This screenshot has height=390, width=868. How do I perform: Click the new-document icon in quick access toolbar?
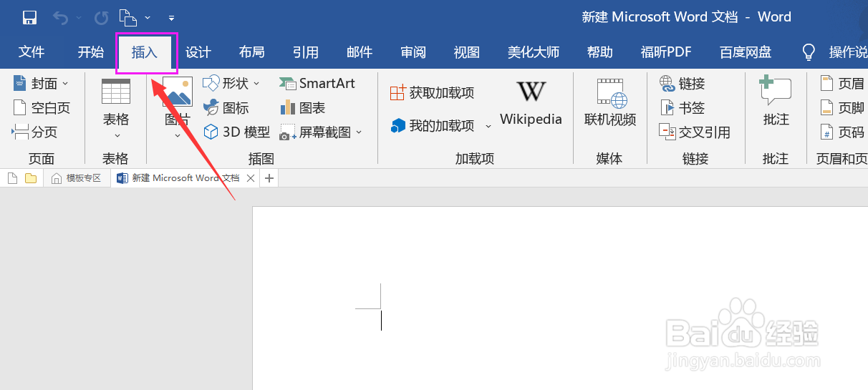click(x=127, y=17)
